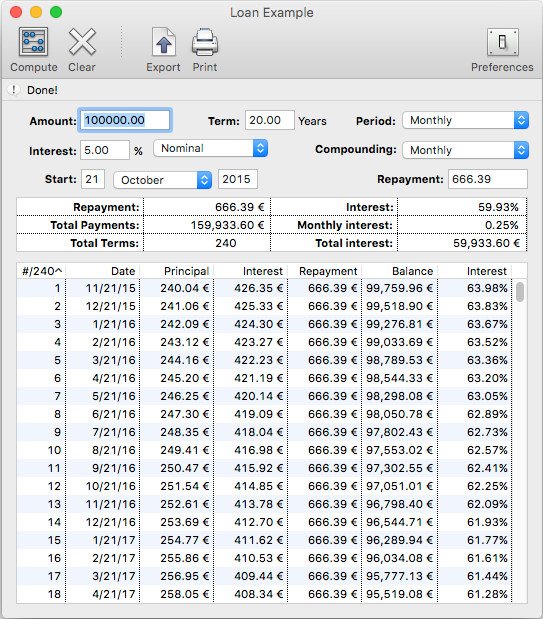Open the Compounding Monthly dropdown
Screen dimensions: 543x619
click(x=465, y=150)
